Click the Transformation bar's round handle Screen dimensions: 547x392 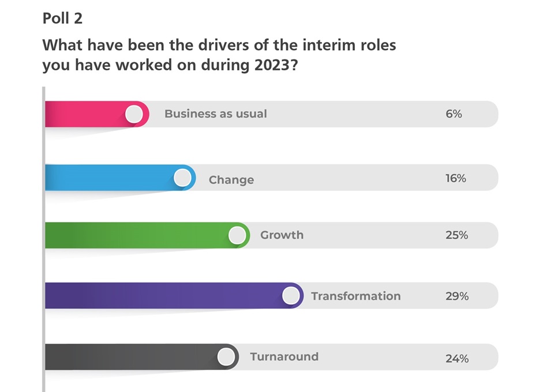[x=291, y=296]
